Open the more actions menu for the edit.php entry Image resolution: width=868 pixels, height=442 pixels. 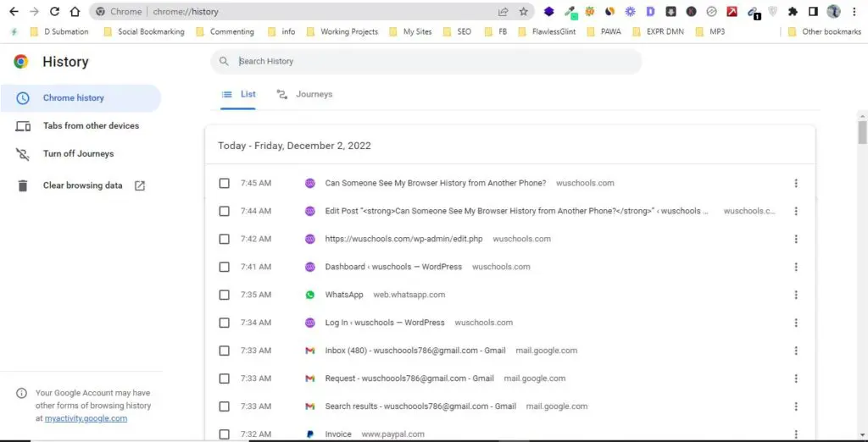coord(796,239)
